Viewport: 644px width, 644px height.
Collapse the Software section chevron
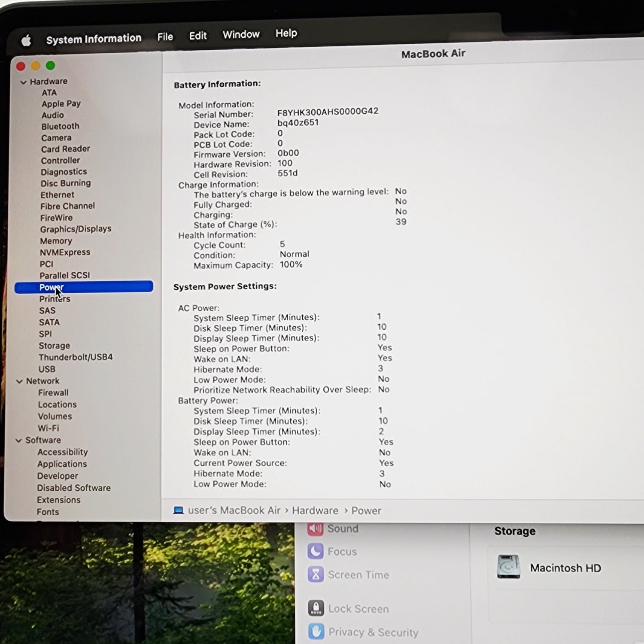[x=18, y=440]
